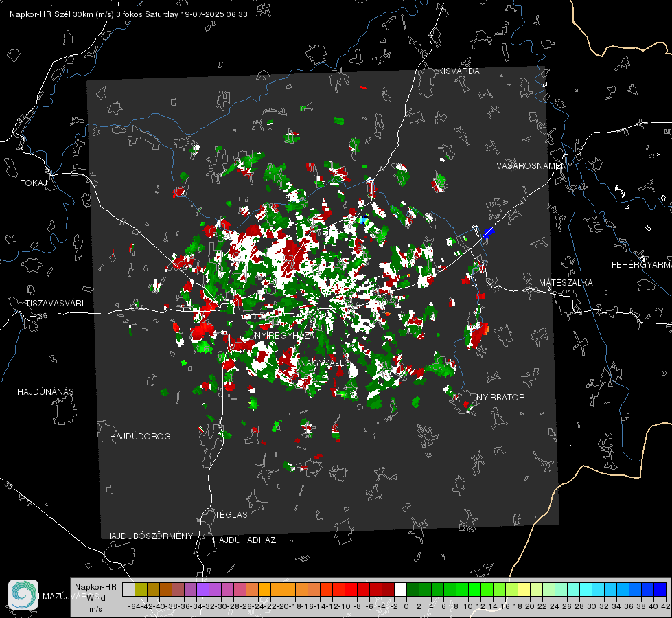Screen dimensions: 672x618
Task: Select the TÉGLÁS label
Action: tap(231, 514)
